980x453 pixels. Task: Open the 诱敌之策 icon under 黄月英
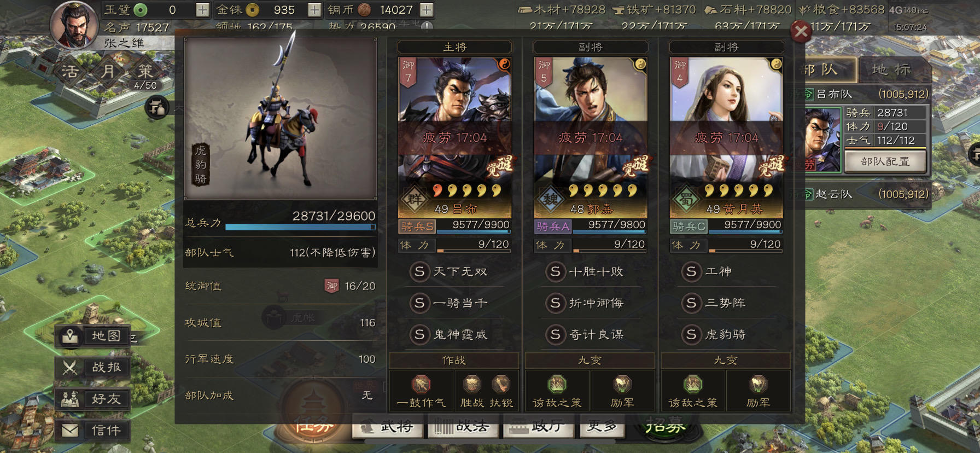point(693,385)
